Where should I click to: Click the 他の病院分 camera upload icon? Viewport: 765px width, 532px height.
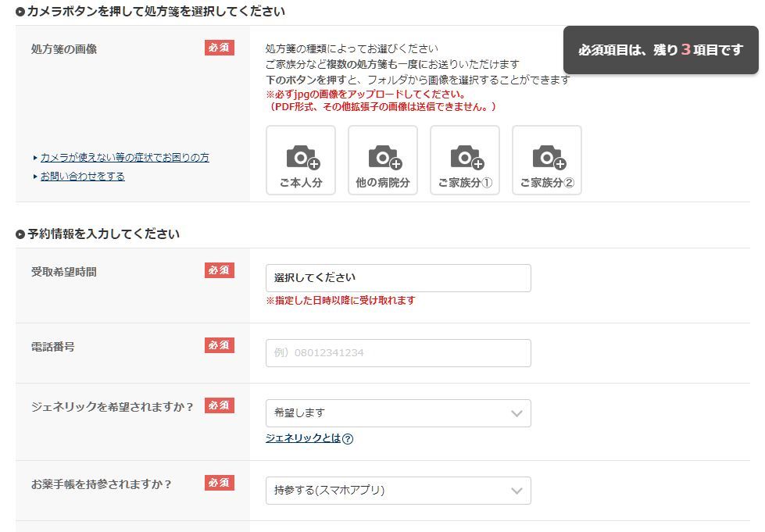pyautogui.click(x=383, y=159)
